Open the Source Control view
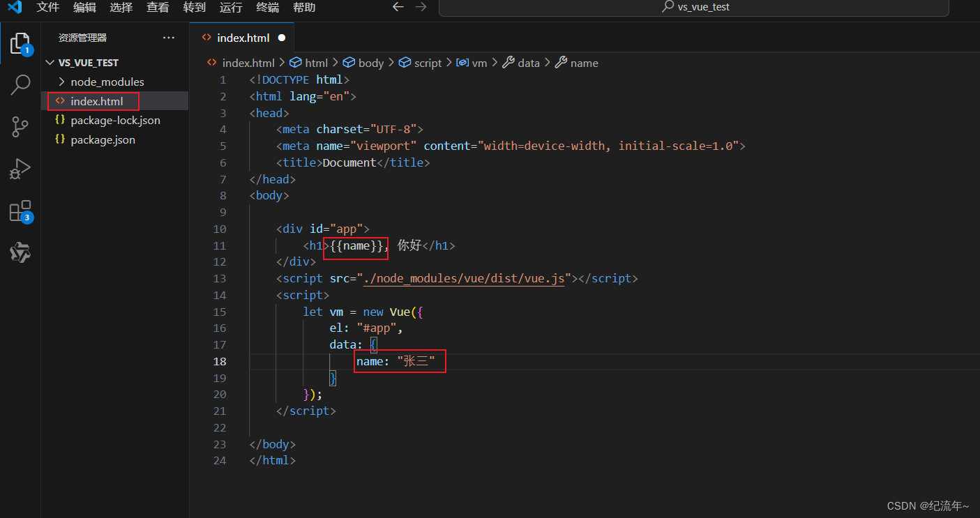 click(20, 126)
